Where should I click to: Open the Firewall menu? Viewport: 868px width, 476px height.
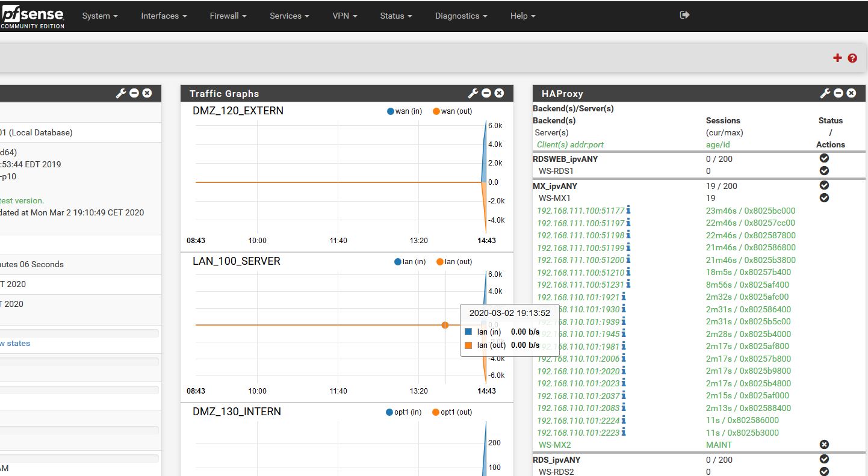(229, 16)
